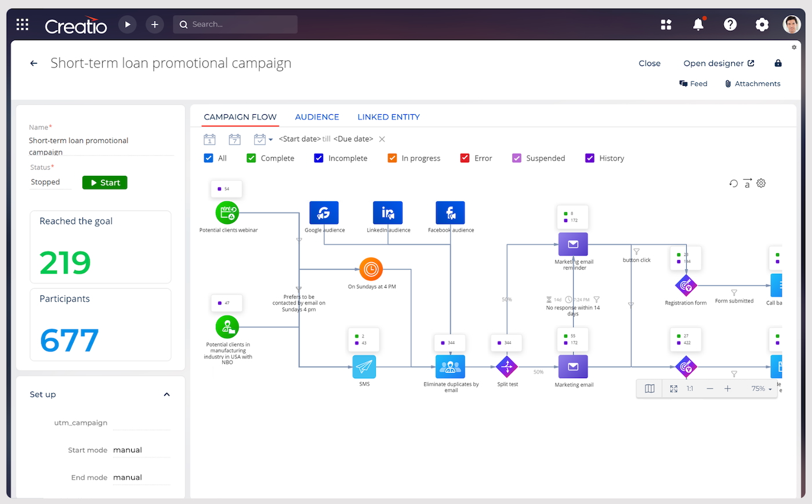Screen dimensions: 812x504
Task: Click the Start campaign button
Action: [105, 183]
